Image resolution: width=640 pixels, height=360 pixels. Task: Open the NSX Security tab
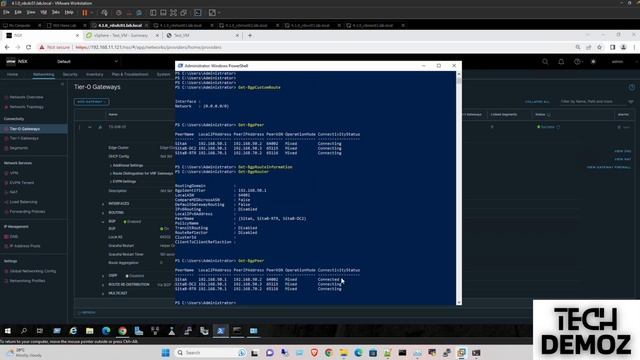pyautogui.click(x=70, y=74)
